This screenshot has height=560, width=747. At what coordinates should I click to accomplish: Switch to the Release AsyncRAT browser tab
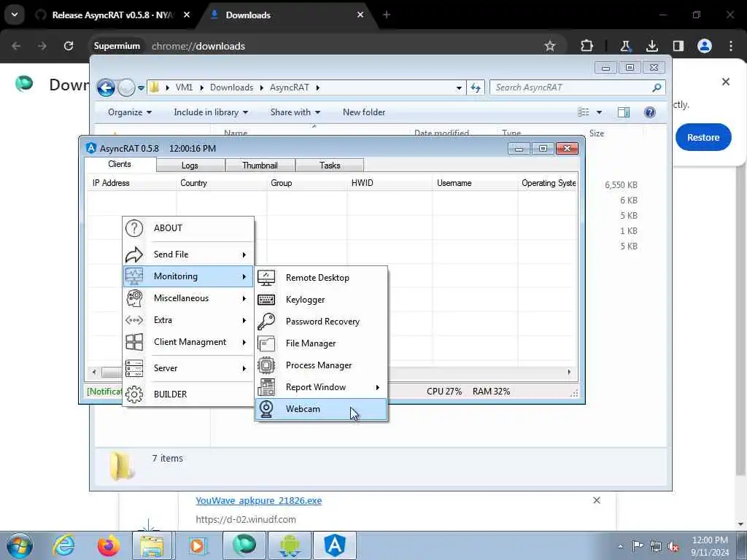112,15
